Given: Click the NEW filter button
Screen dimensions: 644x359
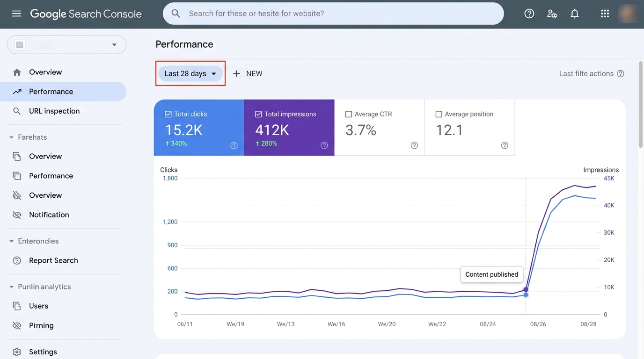Looking at the screenshot, I should [248, 73].
